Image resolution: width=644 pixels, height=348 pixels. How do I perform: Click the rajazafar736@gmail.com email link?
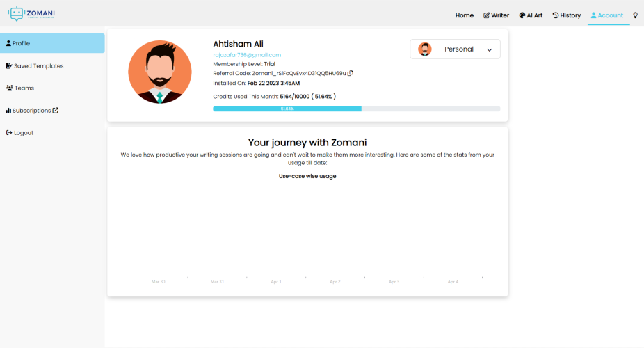[x=247, y=55]
